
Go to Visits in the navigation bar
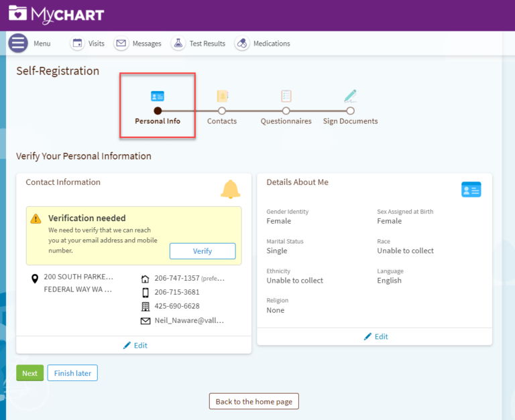[97, 44]
